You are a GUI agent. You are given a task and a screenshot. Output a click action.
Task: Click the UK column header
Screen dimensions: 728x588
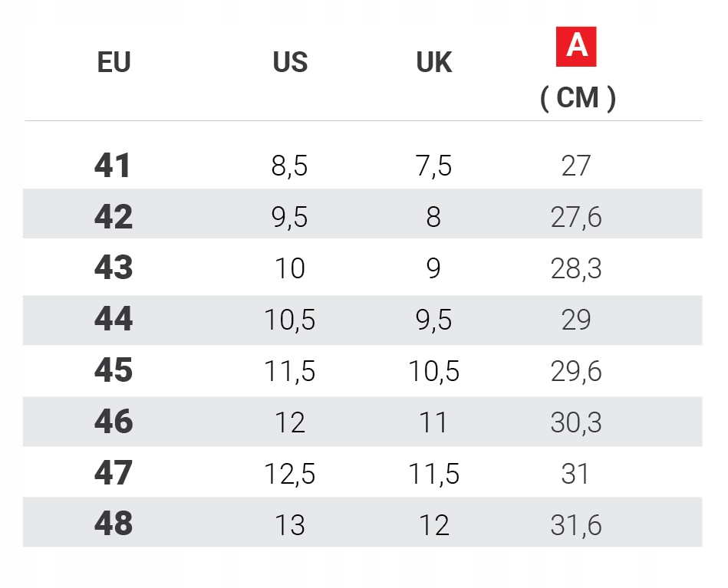coord(433,63)
